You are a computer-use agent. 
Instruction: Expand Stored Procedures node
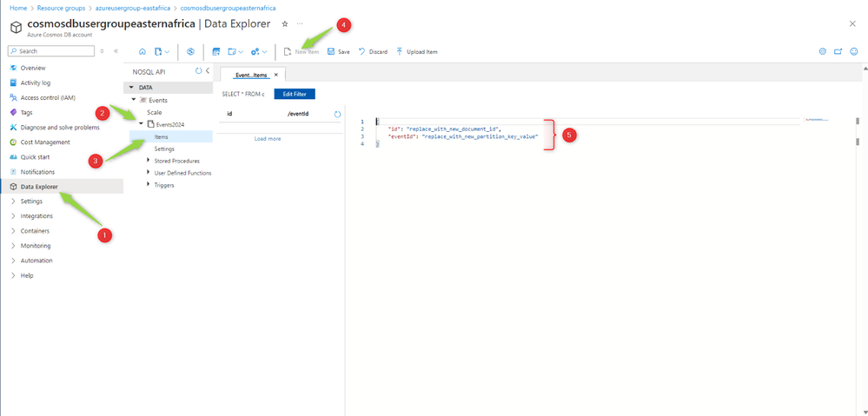(148, 161)
